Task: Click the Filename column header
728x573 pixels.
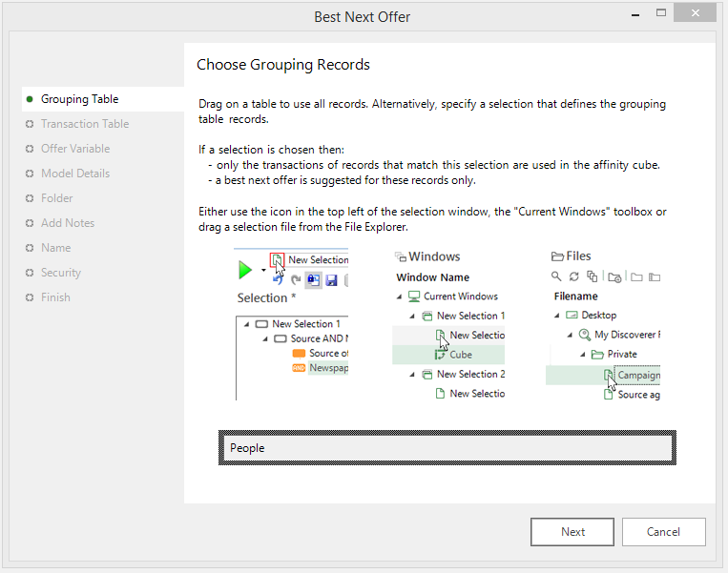Action: (x=575, y=296)
